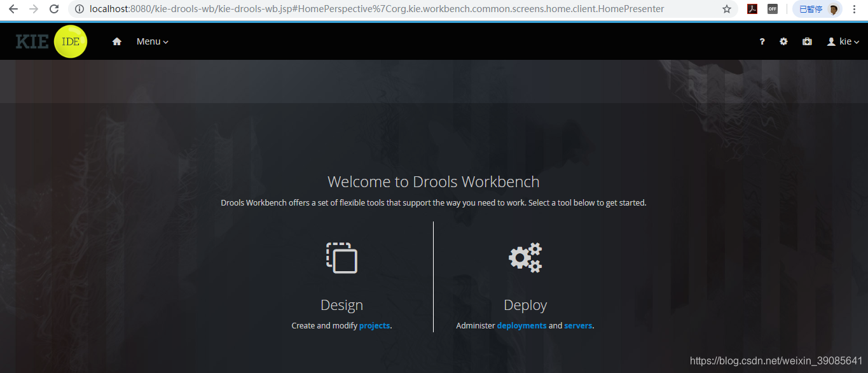Viewport: 868px width, 373px height.
Task: Reload the page
Action: click(x=54, y=9)
